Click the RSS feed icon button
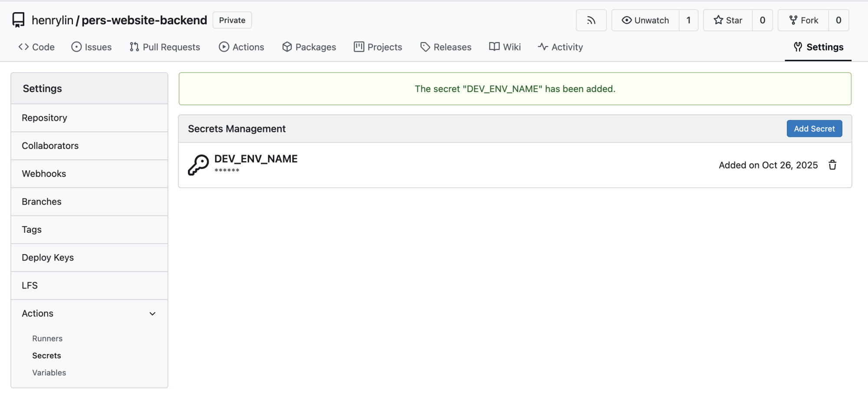868x407 pixels. click(x=591, y=20)
